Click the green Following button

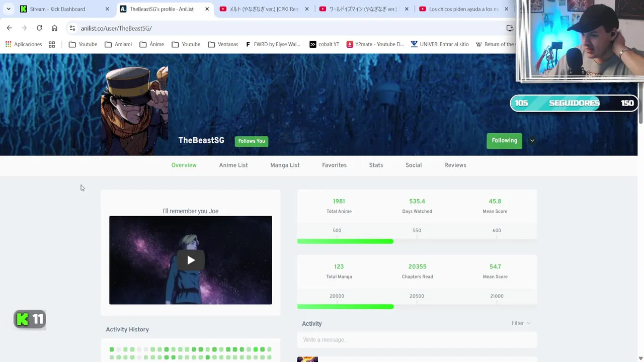click(x=504, y=141)
